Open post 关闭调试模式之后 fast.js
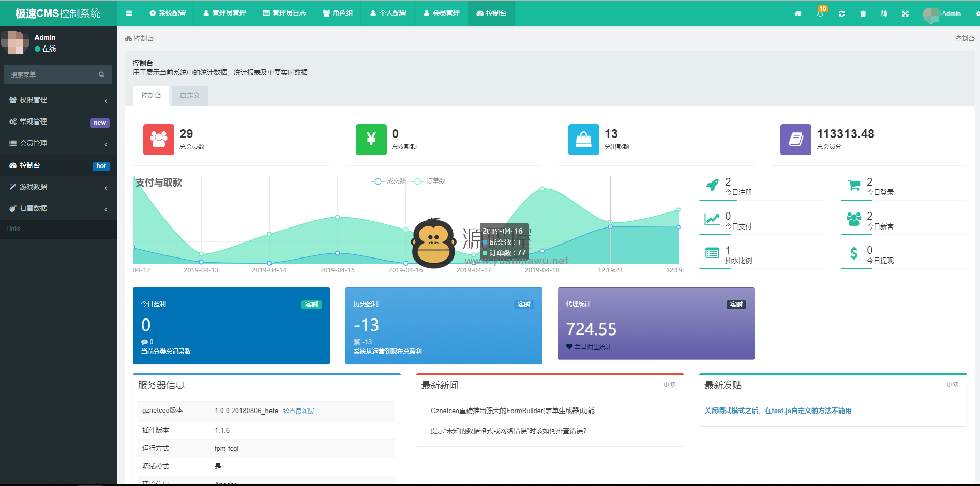980x486 pixels. point(778,411)
